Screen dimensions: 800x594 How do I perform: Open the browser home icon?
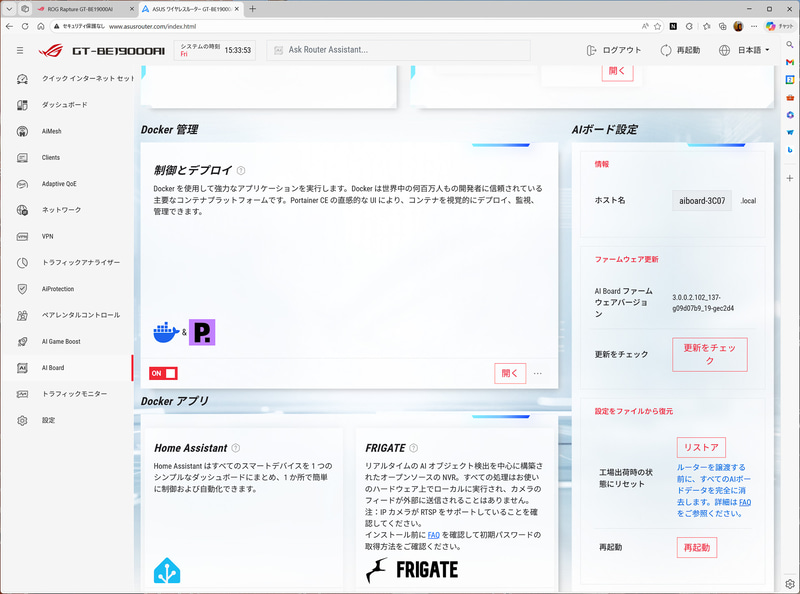pos(40,26)
